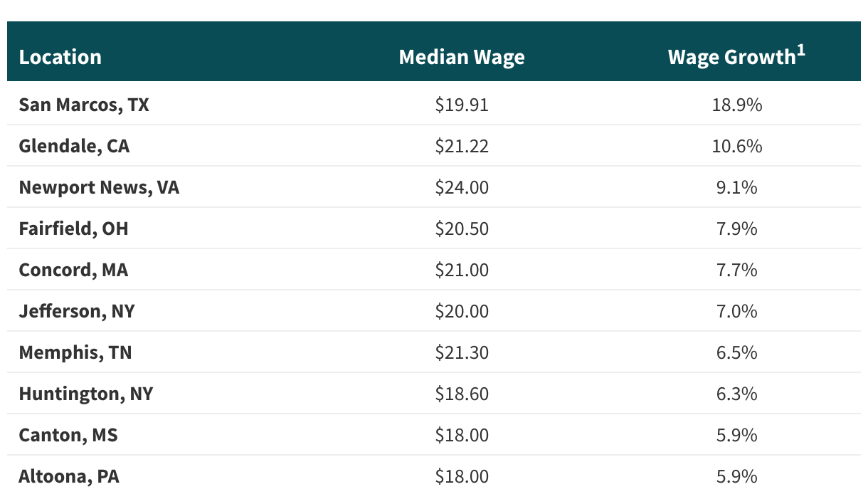The image size is (868, 504).
Task: Select the Altoona, PA location
Action: click(x=69, y=477)
